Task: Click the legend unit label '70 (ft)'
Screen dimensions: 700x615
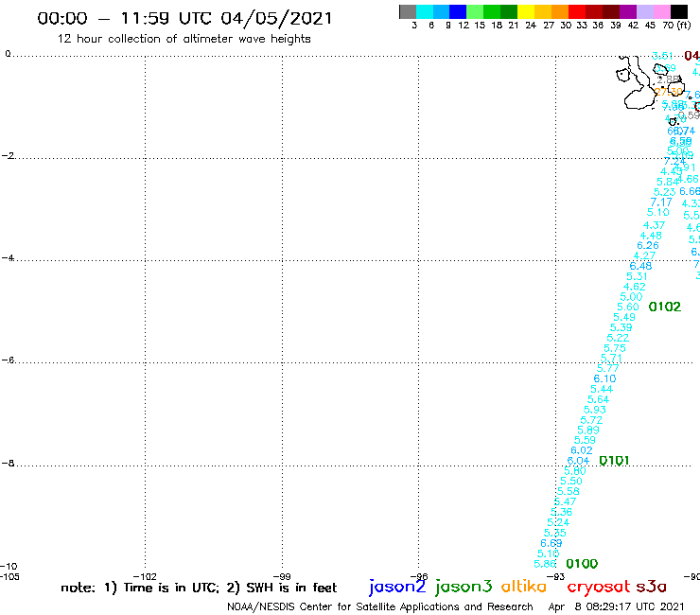Action: 676,25
